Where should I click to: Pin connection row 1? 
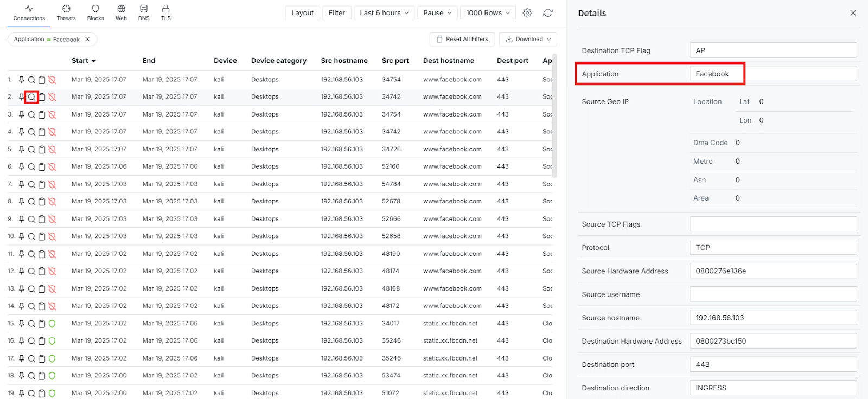coord(22,80)
